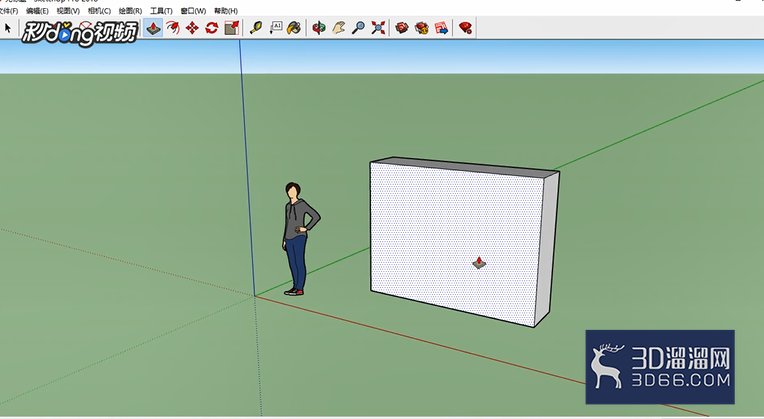Screen dimensions: 764x419
Task: Choose the Offset tool
Action: coord(172,28)
